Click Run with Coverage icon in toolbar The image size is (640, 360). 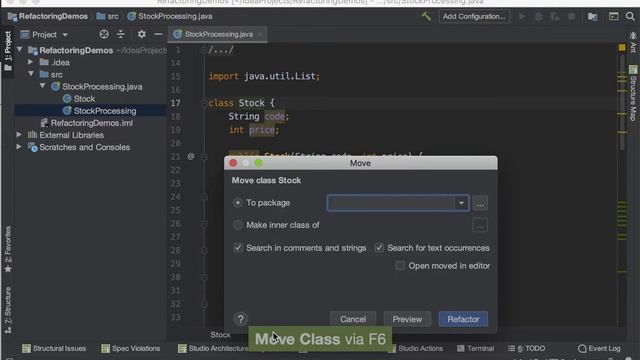click(x=555, y=17)
